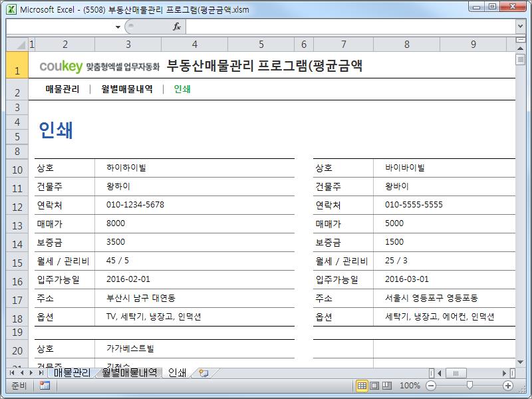Select row header 13

coord(17,225)
